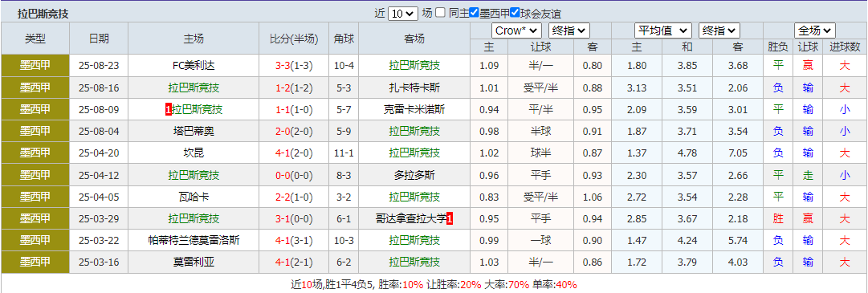868x293 pixels.
Task: Open 哥达拿查拉大学 team link
Action: pyautogui.click(x=410, y=219)
